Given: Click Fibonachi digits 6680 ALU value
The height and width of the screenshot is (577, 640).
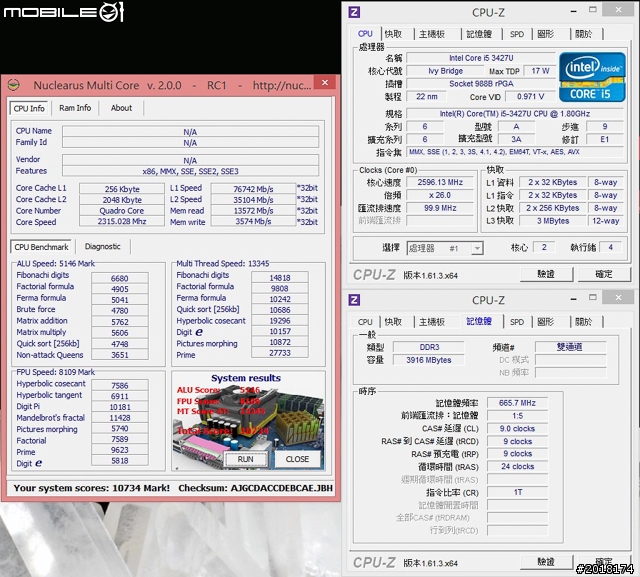Looking at the screenshot, I should tap(120, 278).
